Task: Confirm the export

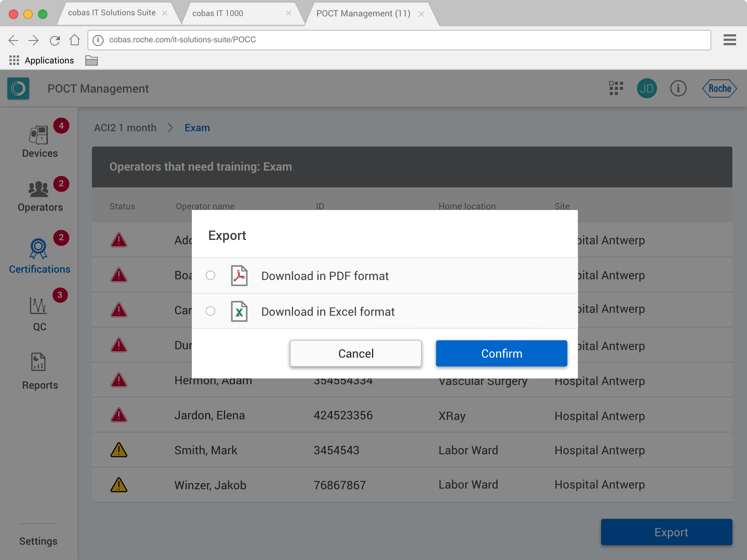Action: (x=502, y=353)
